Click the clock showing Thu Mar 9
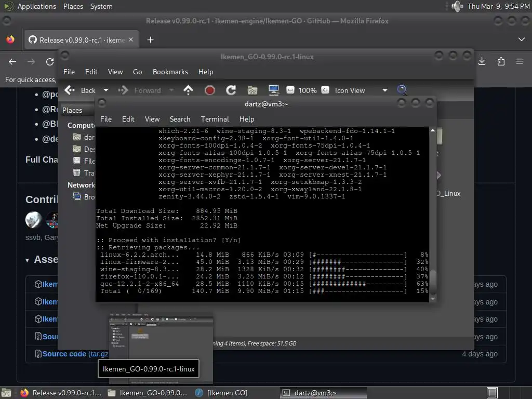532x399 pixels. [498, 6]
